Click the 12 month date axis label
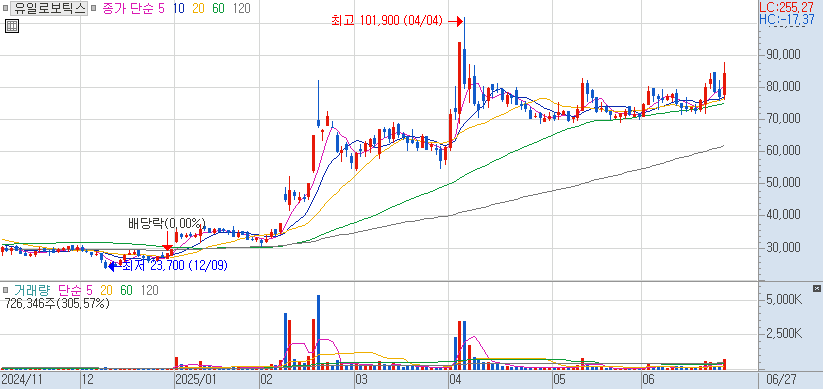The image size is (823, 389). (x=88, y=379)
